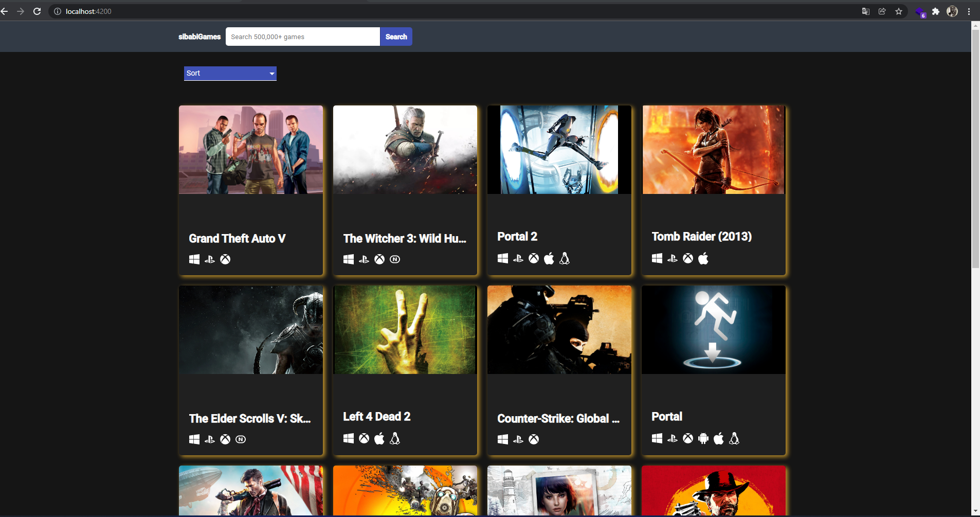Click the Linux icon under Portal
This screenshot has width=980, height=517.
point(734,438)
